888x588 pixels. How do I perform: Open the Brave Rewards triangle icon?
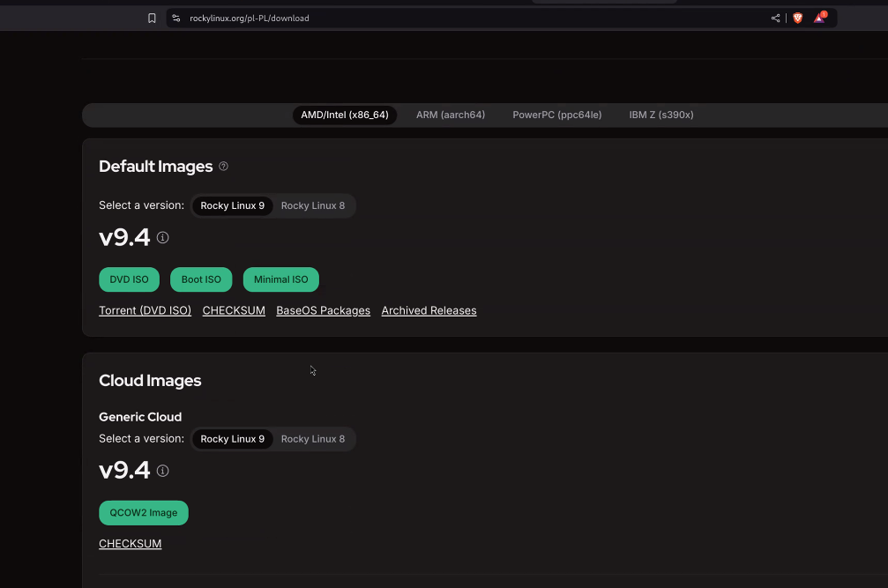click(819, 18)
